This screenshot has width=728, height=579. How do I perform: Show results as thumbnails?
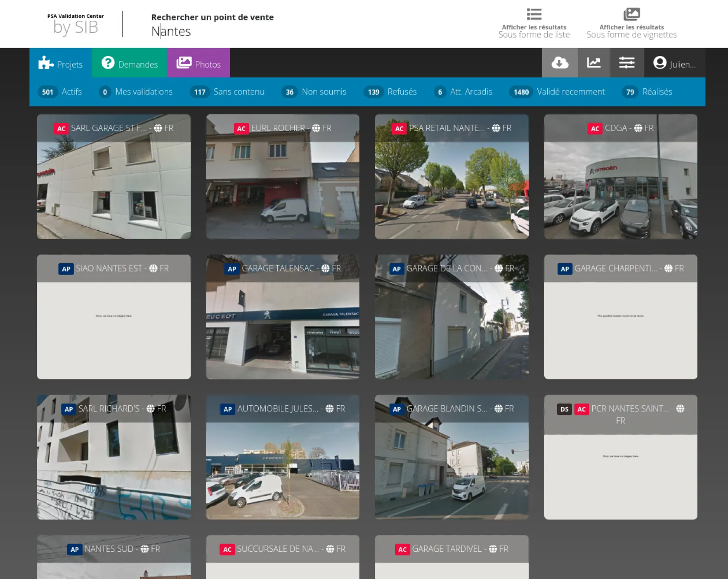click(631, 24)
